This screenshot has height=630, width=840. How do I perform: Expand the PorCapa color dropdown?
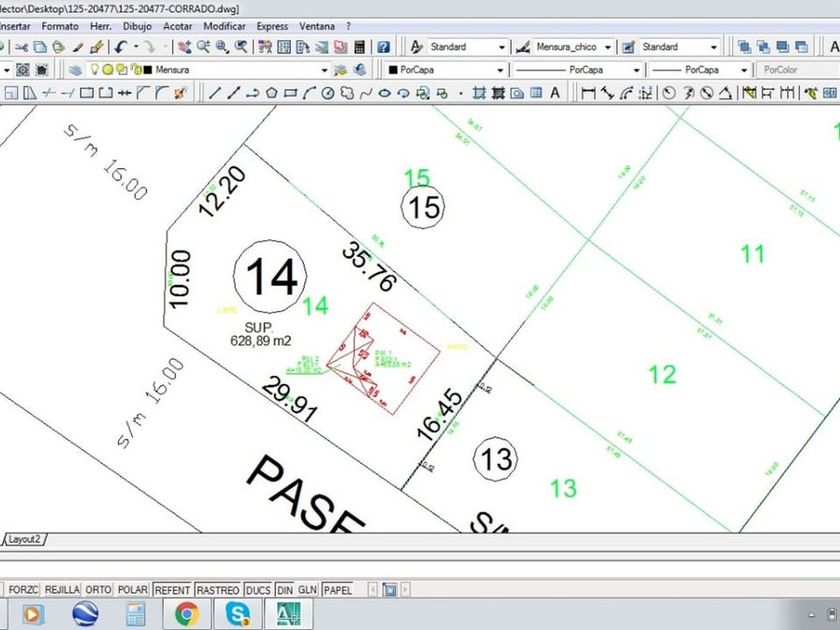tap(500, 70)
